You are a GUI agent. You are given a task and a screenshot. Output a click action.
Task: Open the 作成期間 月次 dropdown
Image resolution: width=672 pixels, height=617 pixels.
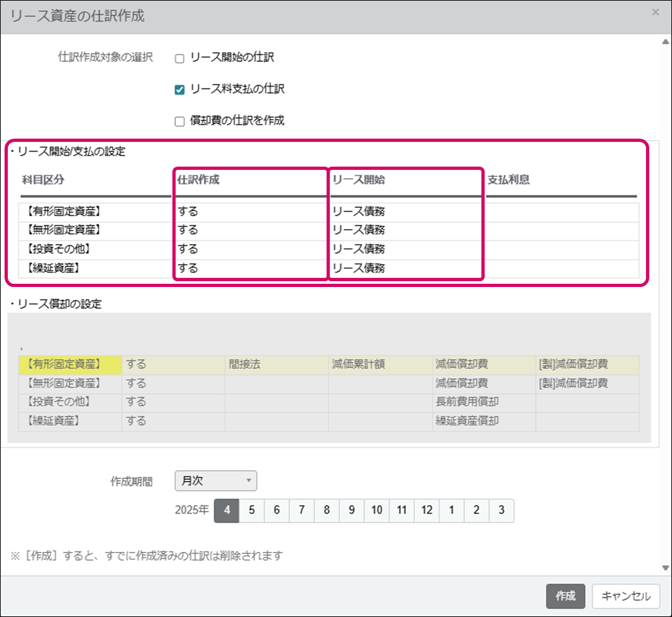click(x=216, y=481)
